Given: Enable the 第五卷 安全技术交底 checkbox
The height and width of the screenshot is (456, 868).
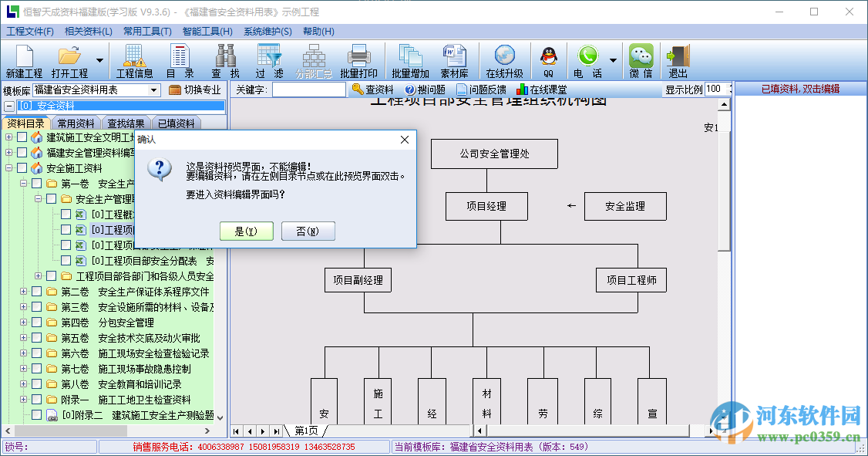Looking at the screenshot, I should tap(35, 337).
